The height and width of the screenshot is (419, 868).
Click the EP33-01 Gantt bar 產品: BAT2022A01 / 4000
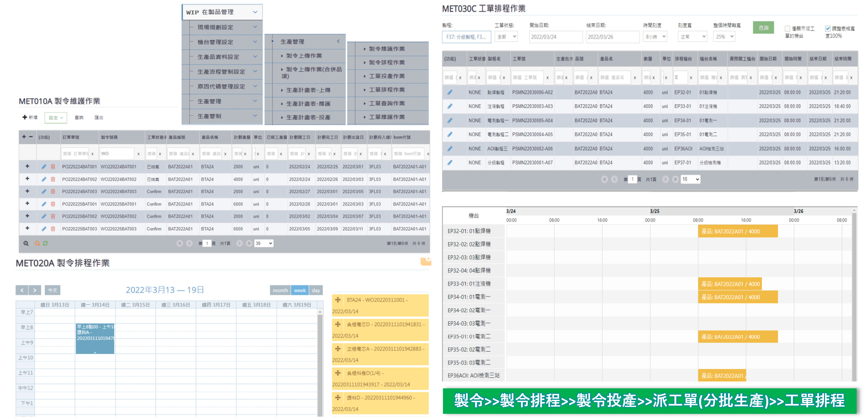pos(730,284)
